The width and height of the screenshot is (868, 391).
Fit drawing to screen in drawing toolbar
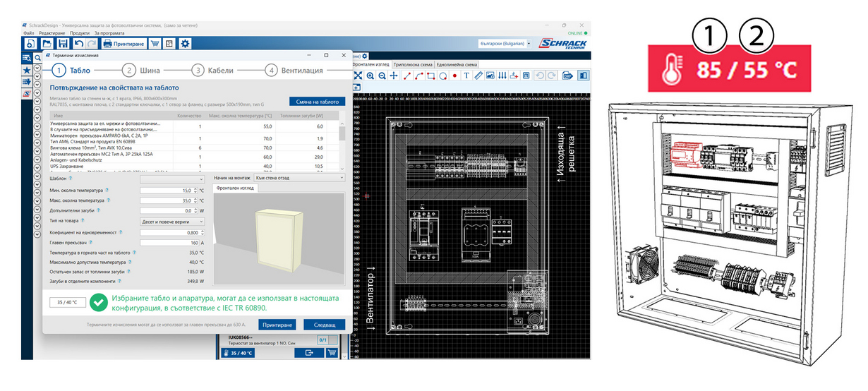click(358, 76)
